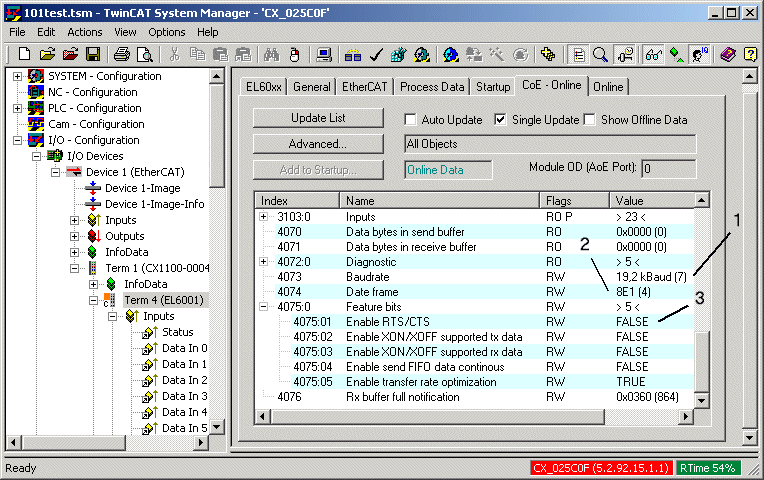
Task: Click the mouse pointer toolbar icon
Action: pos(294,54)
